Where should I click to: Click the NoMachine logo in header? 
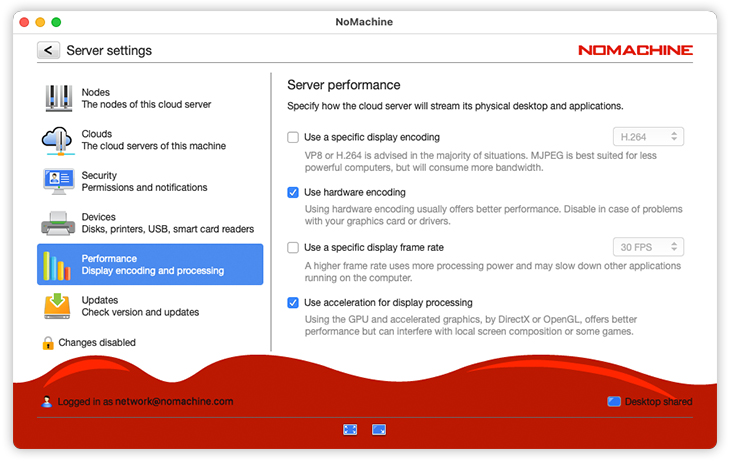[x=635, y=50]
